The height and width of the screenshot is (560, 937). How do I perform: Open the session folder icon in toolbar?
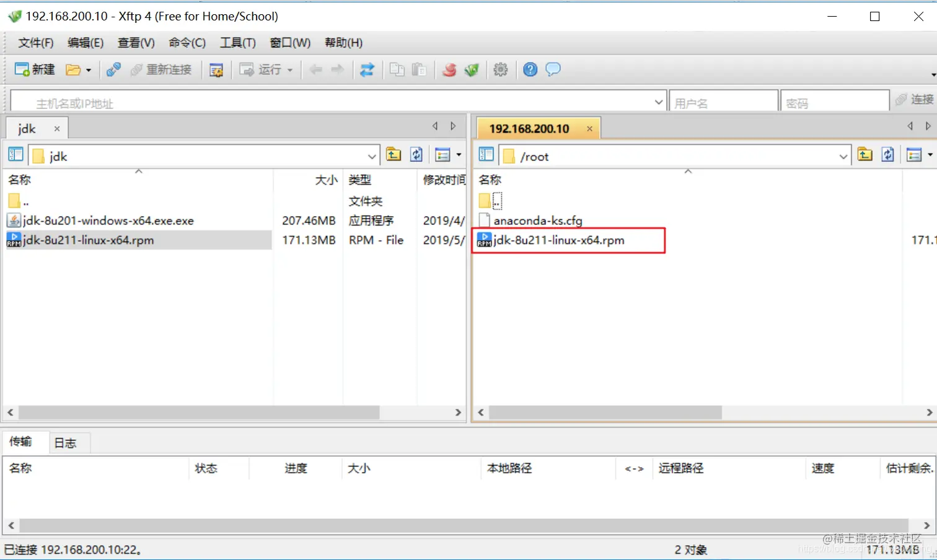[73, 69]
